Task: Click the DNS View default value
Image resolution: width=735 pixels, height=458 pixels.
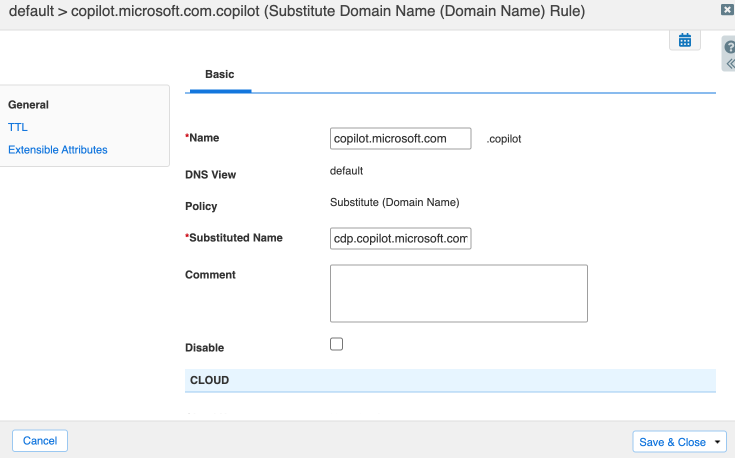Action: [346, 171]
